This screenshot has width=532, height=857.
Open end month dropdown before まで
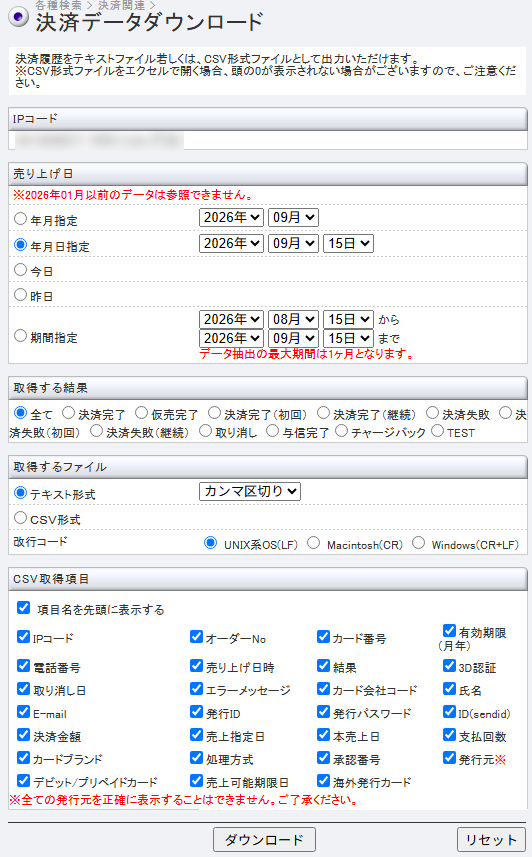pyautogui.click(x=293, y=338)
